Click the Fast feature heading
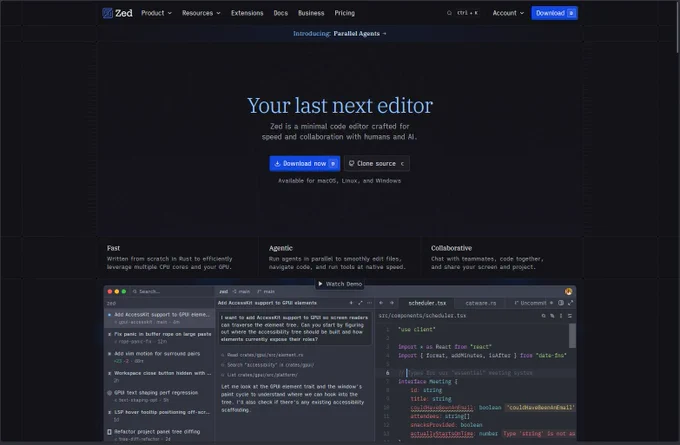Viewport: 680px width, 445px height. 113,248
